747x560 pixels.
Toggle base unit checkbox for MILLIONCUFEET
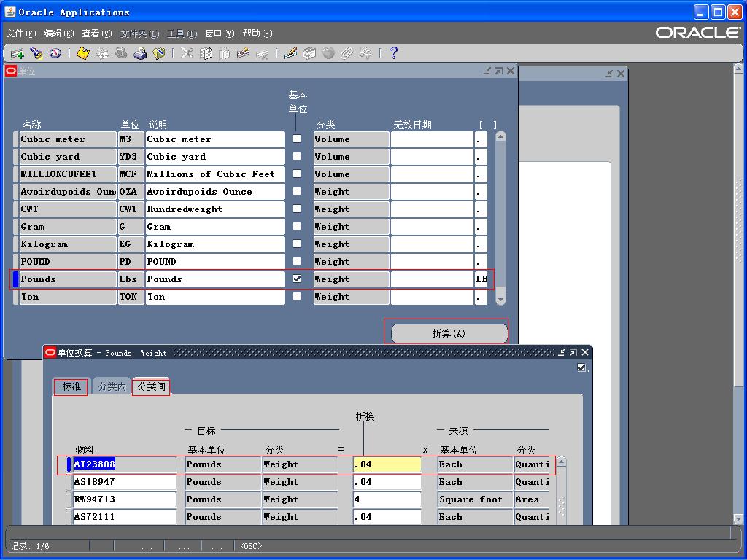pyautogui.click(x=297, y=174)
